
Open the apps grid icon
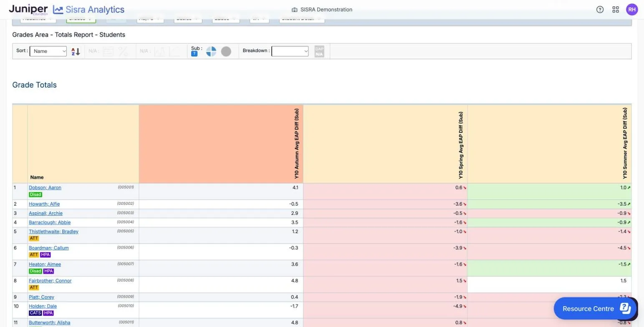tap(616, 10)
